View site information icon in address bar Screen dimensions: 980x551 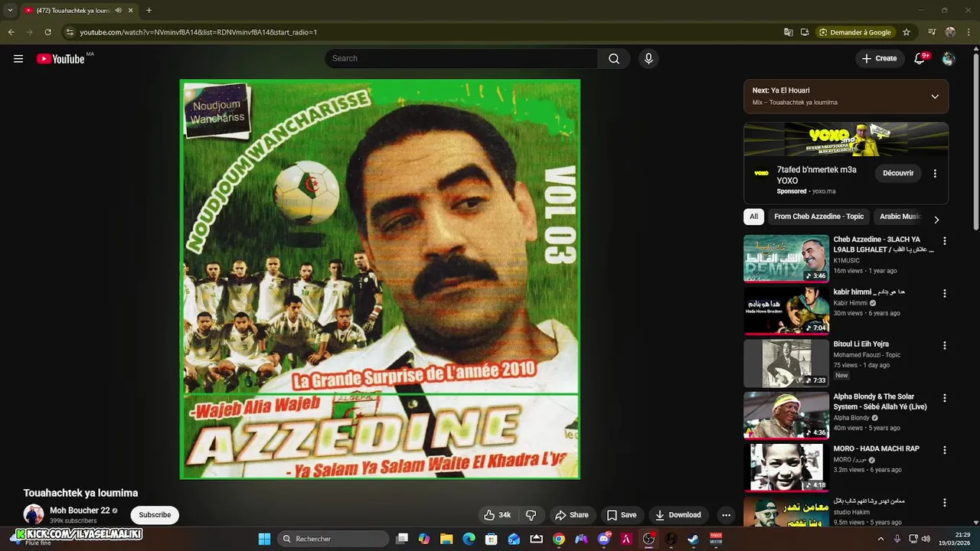pyautogui.click(x=70, y=32)
